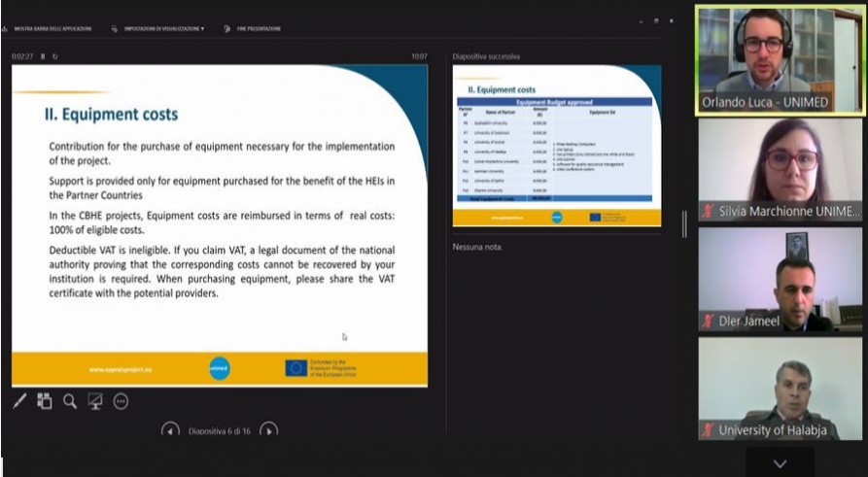Click the UNIMED logo on the slide

pyautogui.click(x=220, y=368)
